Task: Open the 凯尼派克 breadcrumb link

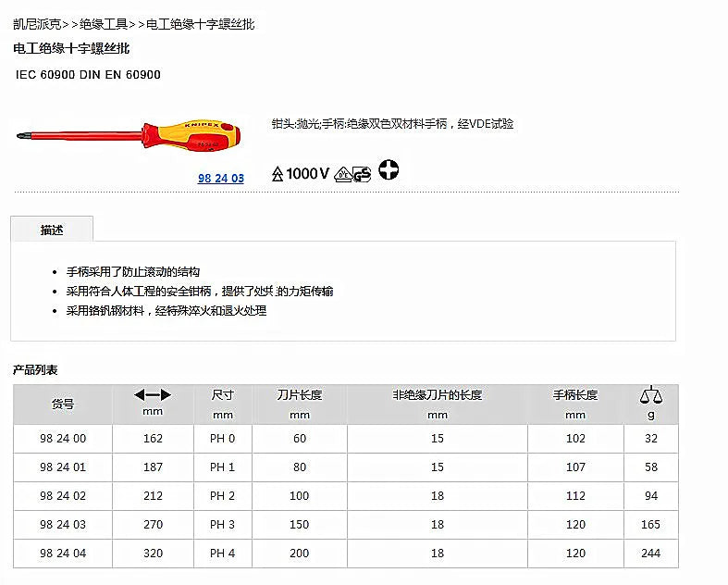Action: [37, 24]
